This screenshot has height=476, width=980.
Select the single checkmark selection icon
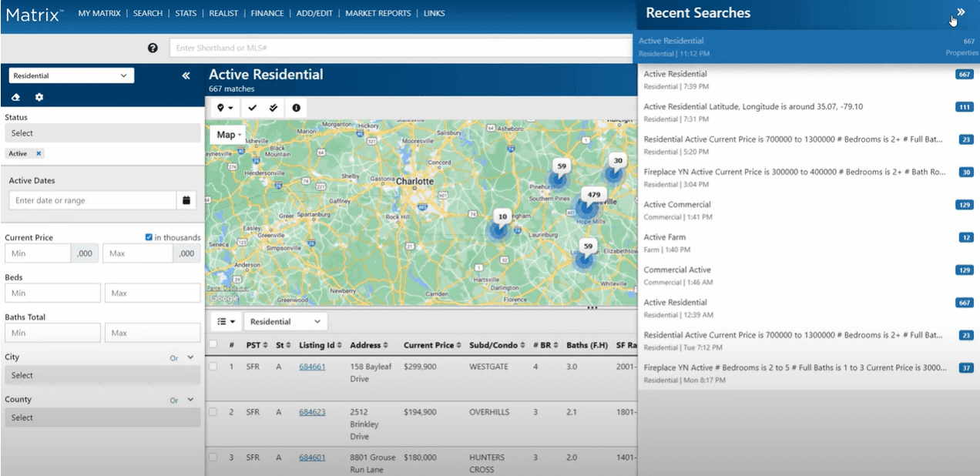pos(251,107)
